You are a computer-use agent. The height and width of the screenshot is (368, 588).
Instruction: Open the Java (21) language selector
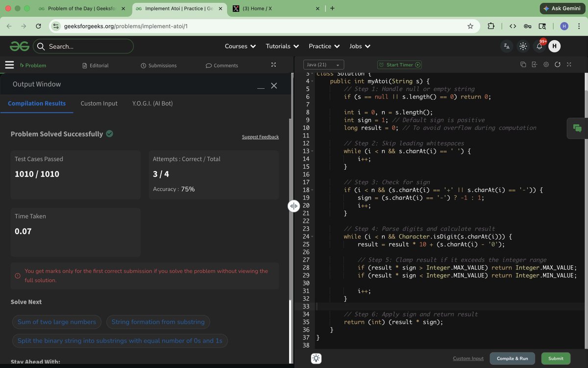[x=323, y=65]
